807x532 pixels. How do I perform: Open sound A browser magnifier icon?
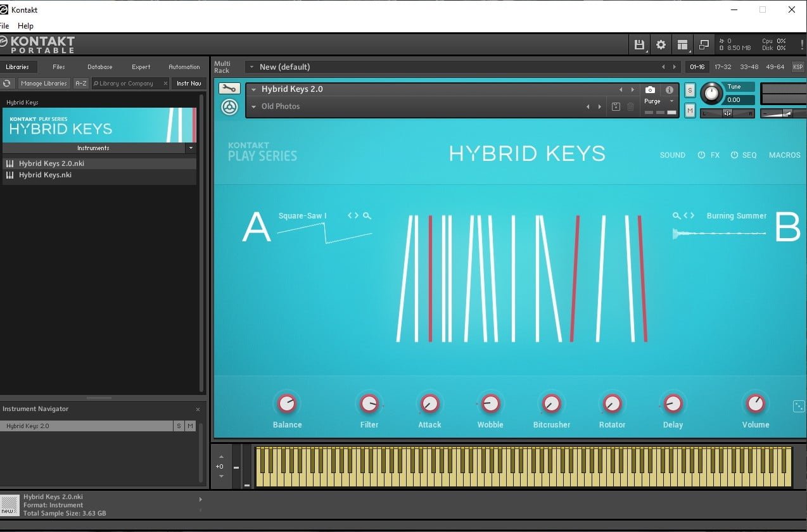point(367,216)
